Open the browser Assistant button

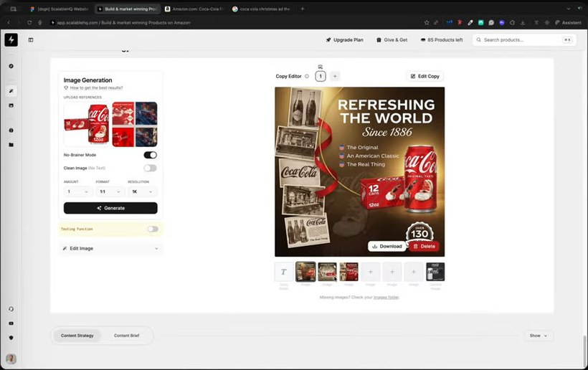point(568,22)
